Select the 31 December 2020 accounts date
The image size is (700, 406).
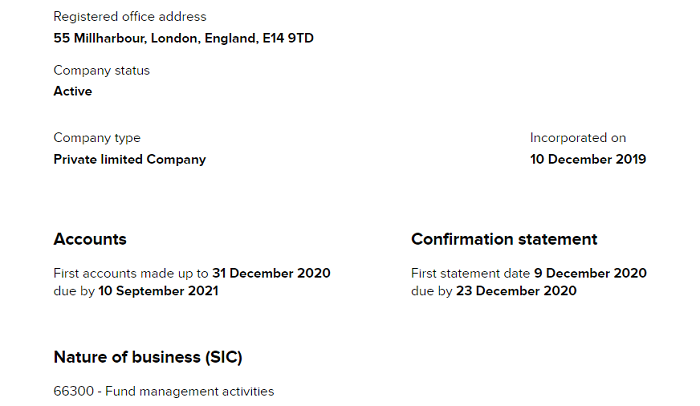[x=271, y=273]
